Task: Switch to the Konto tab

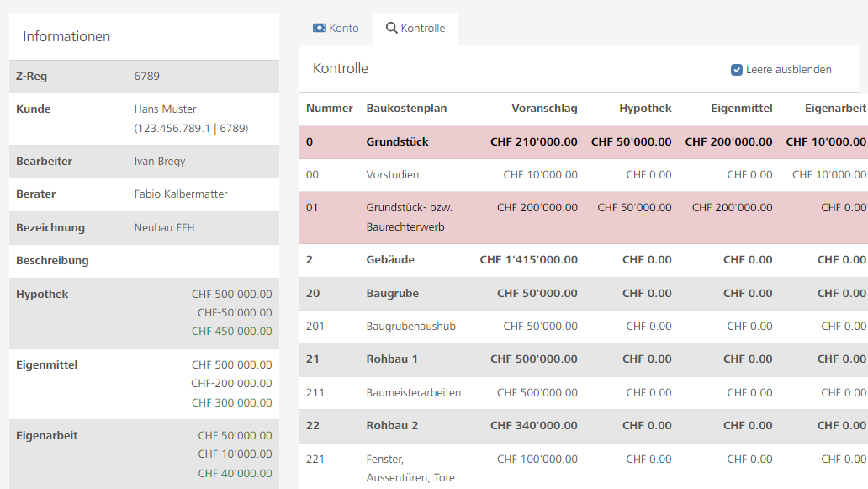Action: click(336, 28)
